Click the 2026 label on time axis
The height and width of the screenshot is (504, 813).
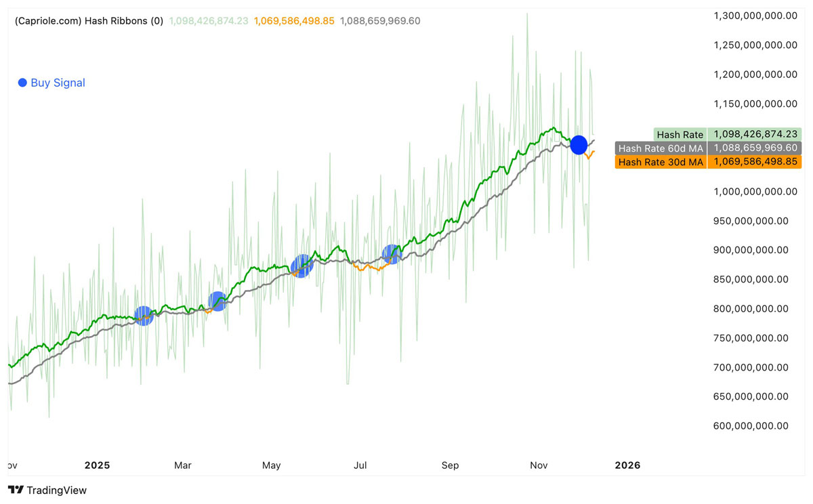coord(627,465)
